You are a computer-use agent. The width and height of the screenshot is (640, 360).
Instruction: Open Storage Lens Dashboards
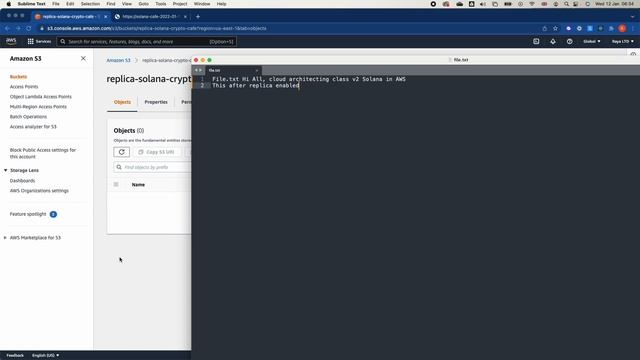coord(22,180)
